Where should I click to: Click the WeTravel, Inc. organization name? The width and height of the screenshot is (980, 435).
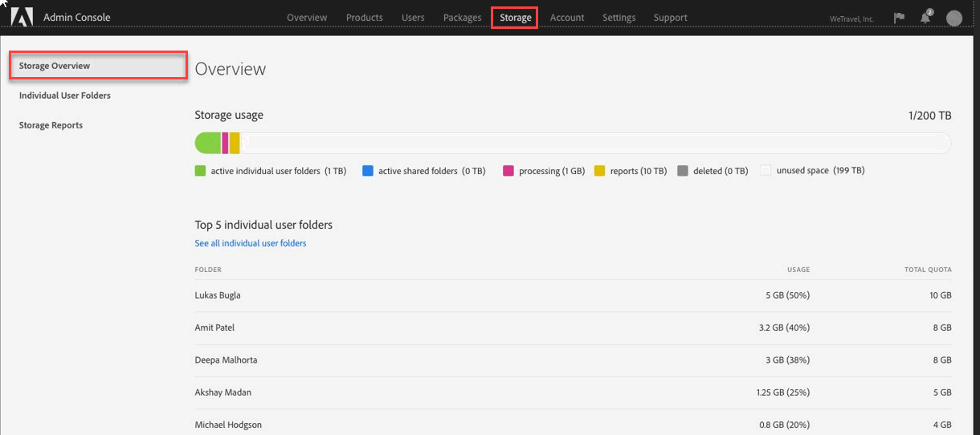pyautogui.click(x=852, y=18)
